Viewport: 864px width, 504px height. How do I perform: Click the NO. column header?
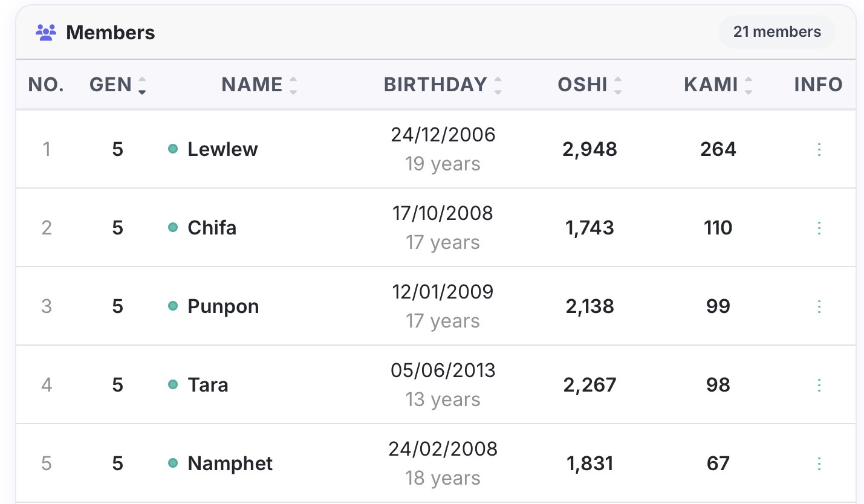pos(47,85)
